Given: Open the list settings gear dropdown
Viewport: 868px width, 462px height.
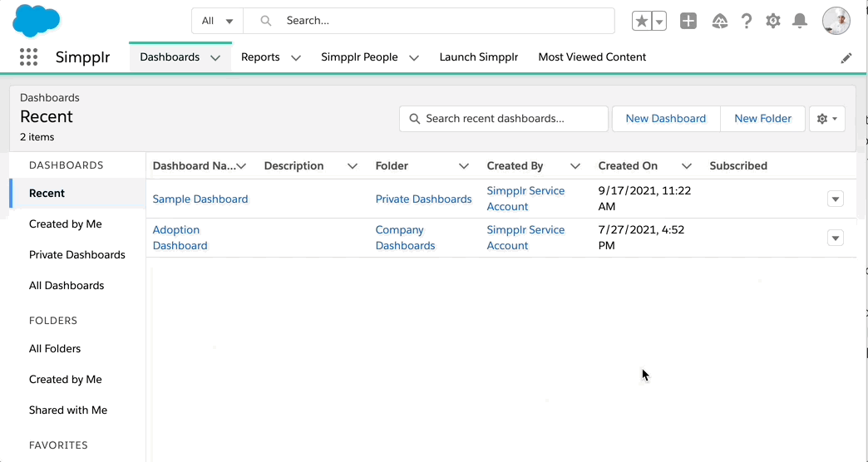Looking at the screenshot, I should 827,118.
